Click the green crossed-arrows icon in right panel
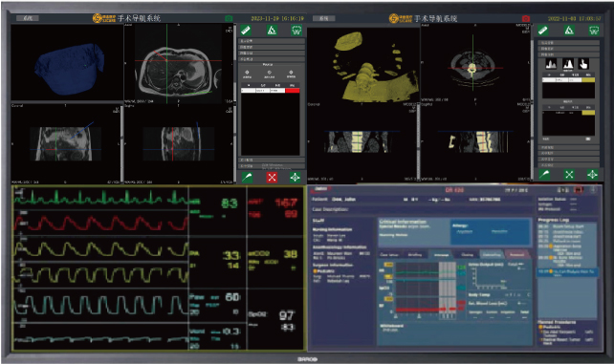Screen dimensions: 614x364 [569, 175]
